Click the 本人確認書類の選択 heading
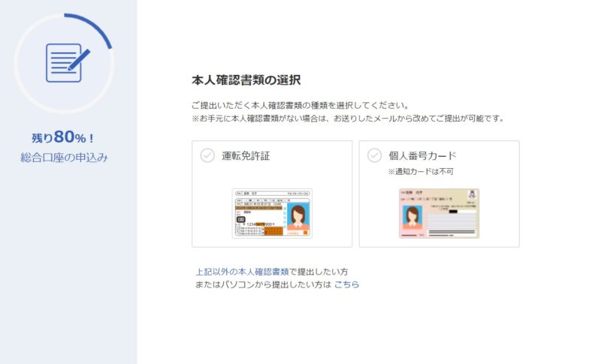 tap(246, 80)
